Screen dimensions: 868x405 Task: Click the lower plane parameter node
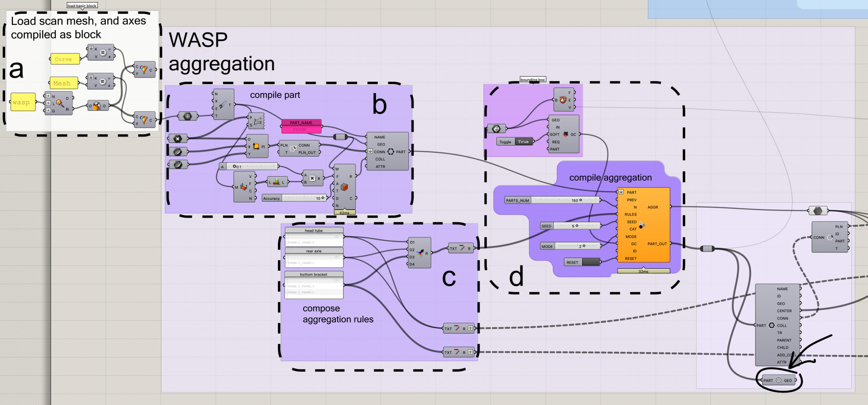pos(178,165)
